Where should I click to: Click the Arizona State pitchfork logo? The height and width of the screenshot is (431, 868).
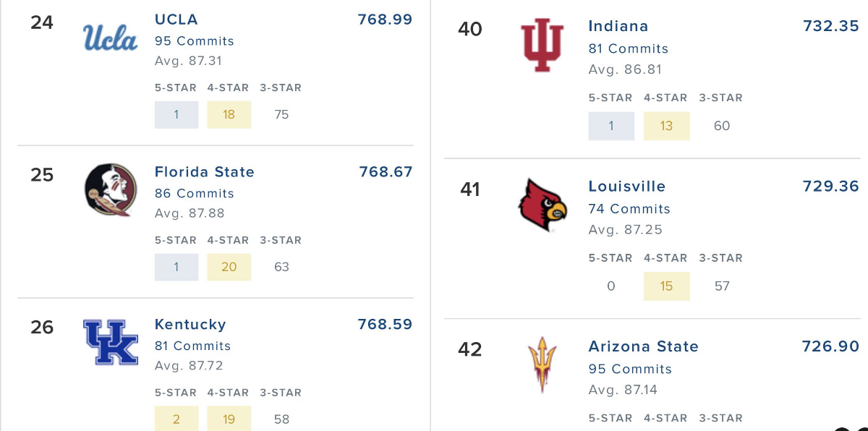click(542, 365)
